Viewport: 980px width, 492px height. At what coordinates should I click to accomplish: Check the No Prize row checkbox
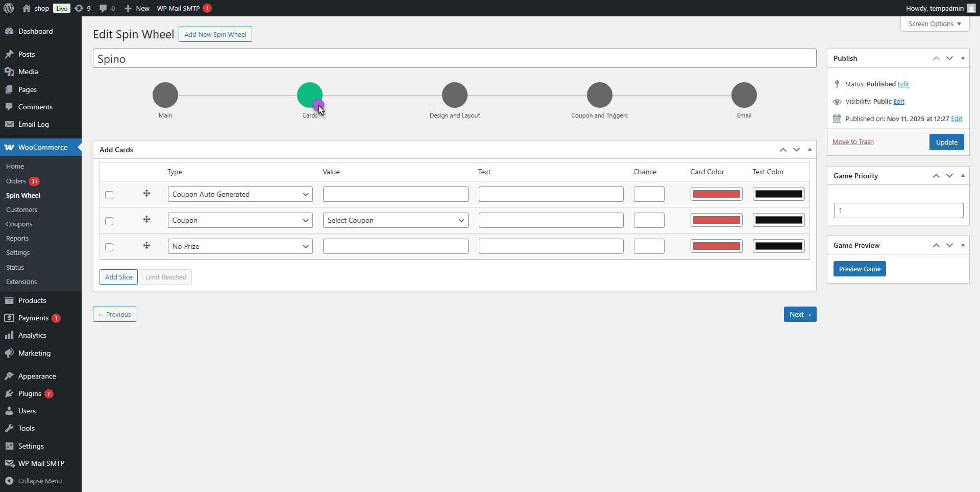[109, 247]
